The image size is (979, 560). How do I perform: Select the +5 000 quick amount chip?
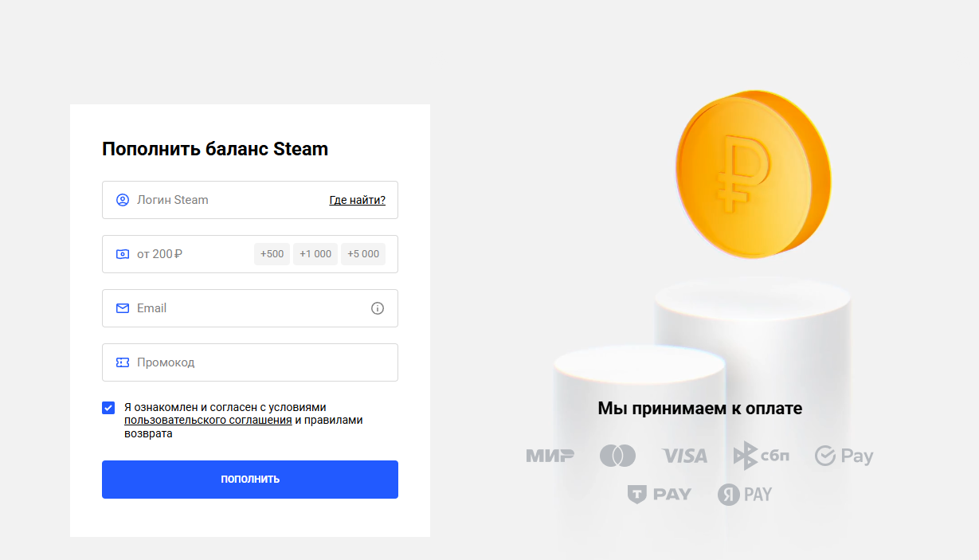pyautogui.click(x=363, y=254)
